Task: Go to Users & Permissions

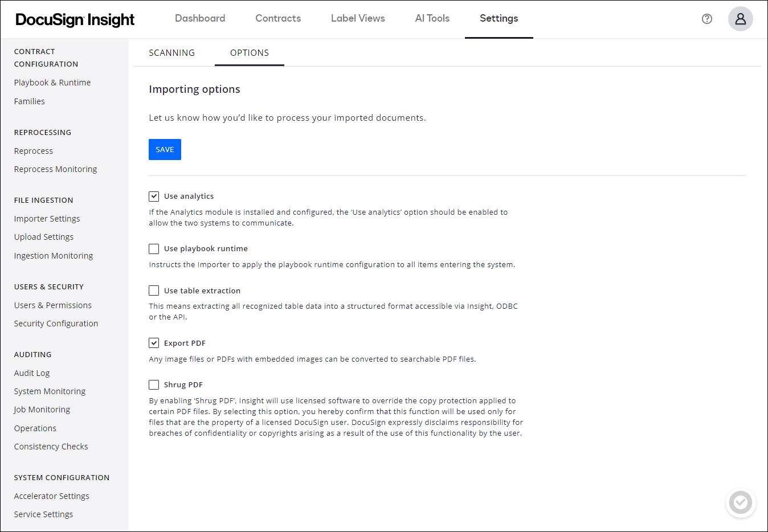Action: 52,305
